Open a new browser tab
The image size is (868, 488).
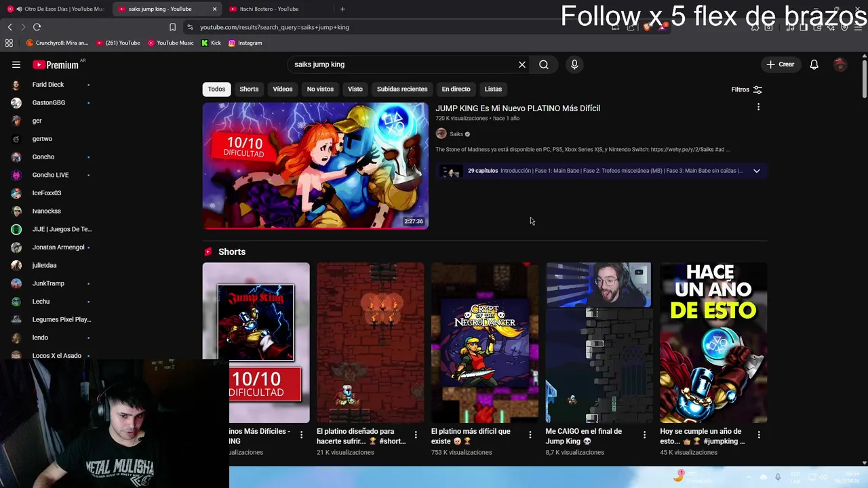[342, 9]
